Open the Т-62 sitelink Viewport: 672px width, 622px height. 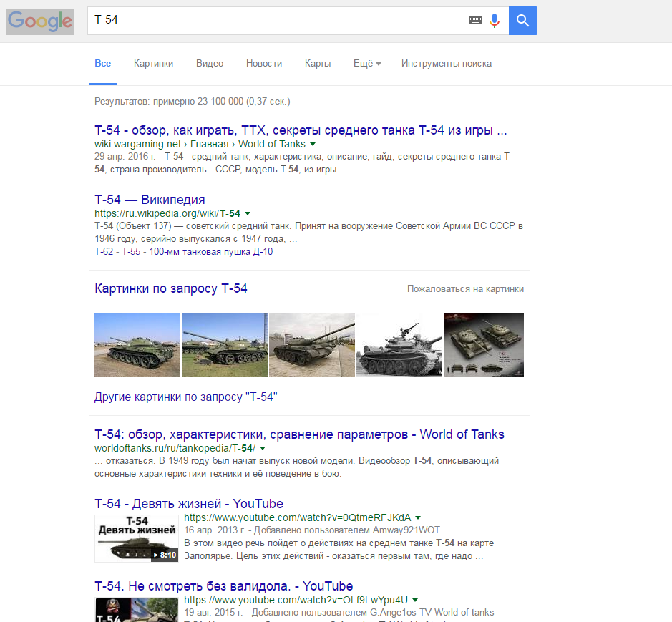click(104, 252)
